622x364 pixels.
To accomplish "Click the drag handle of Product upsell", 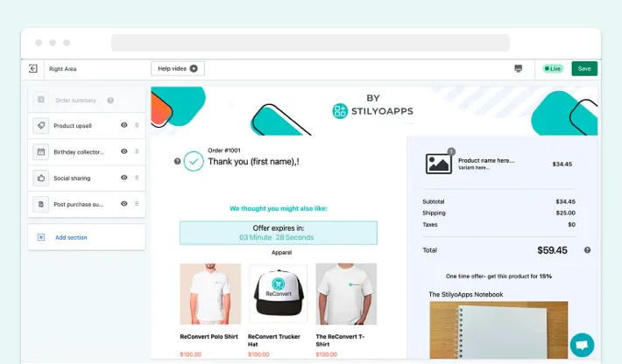I will coord(137,125).
